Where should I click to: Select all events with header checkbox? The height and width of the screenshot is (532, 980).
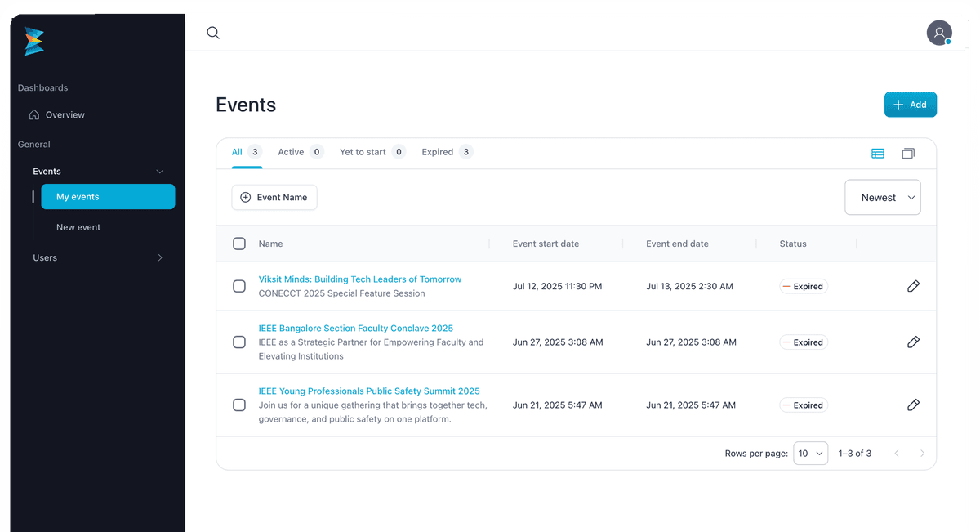pos(239,244)
